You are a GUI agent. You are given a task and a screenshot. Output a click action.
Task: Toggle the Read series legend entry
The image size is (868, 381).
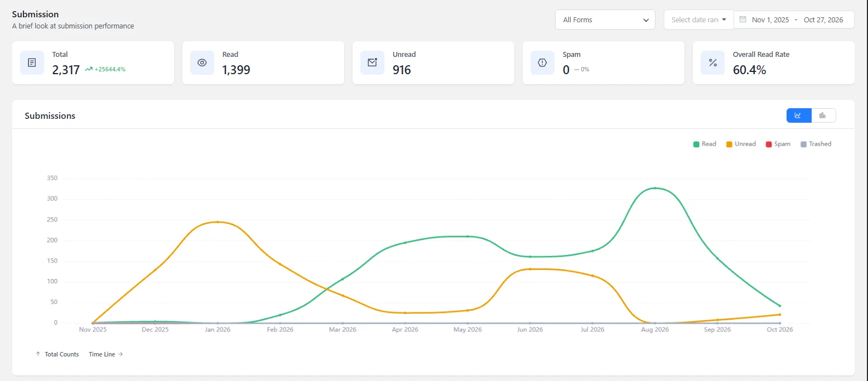click(705, 144)
